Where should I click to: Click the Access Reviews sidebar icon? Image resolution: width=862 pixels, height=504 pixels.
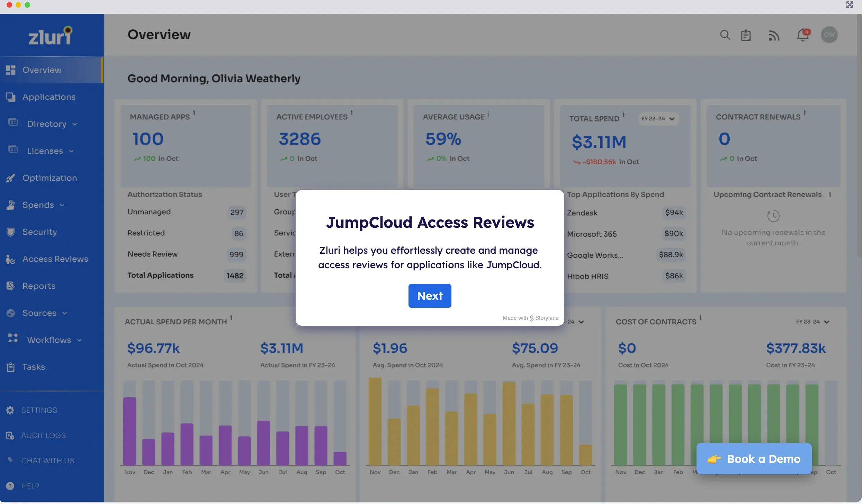[x=11, y=259]
